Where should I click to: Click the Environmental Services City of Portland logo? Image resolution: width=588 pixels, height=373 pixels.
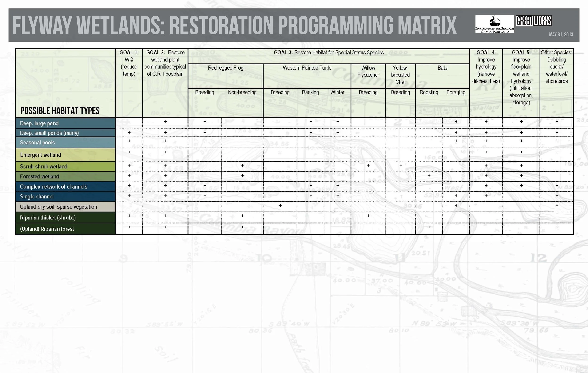494,24
